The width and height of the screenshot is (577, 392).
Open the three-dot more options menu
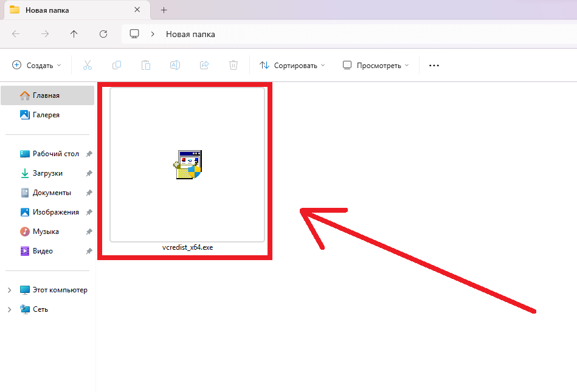click(434, 66)
